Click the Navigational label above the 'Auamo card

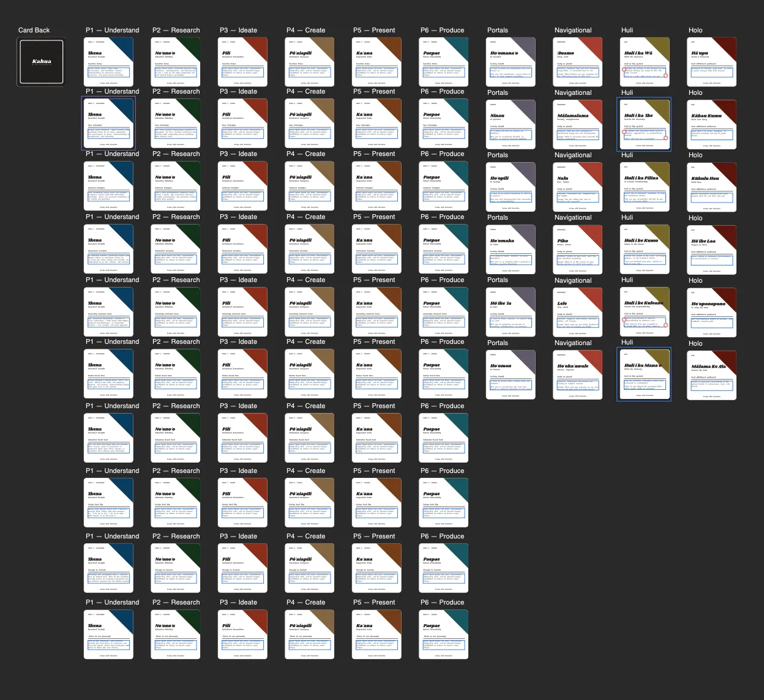click(573, 30)
